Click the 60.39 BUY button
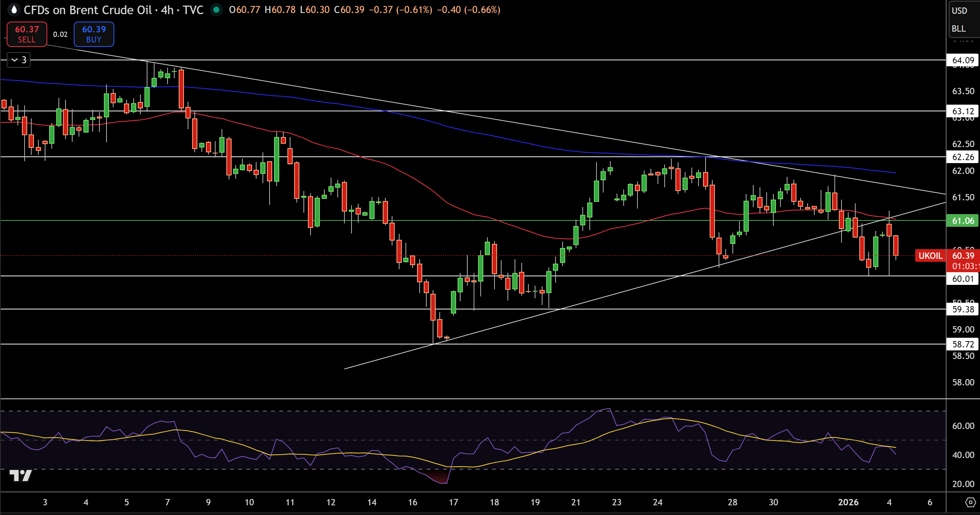The width and height of the screenshot is (980, 515). (x=94, y=34)
